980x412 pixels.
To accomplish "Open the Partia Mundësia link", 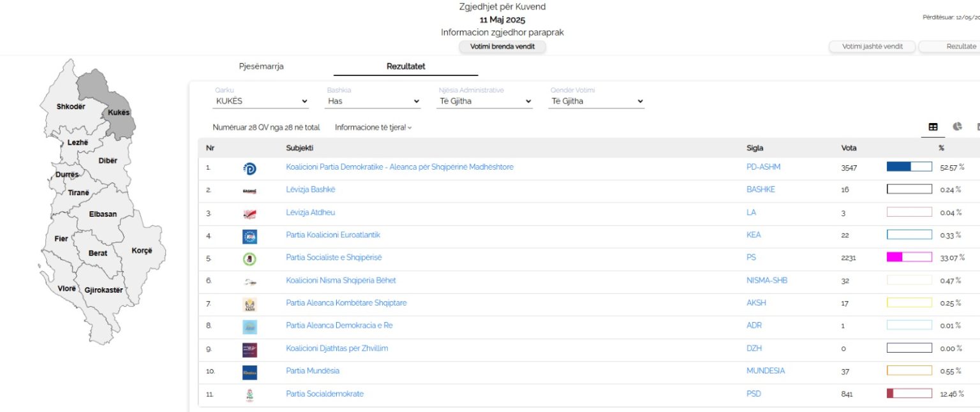I will point(313,371).
